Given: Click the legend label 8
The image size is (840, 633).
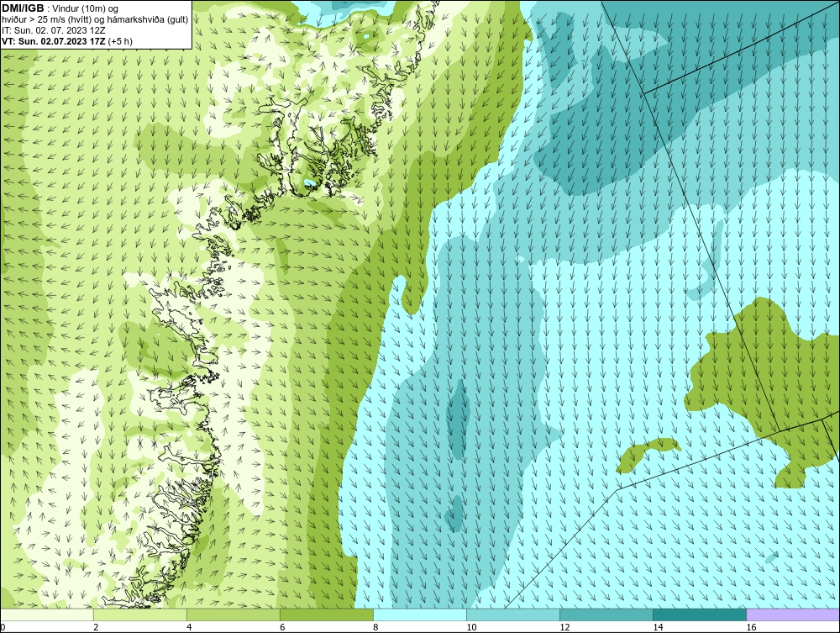Looking at the screenshot, I should 375,627.
